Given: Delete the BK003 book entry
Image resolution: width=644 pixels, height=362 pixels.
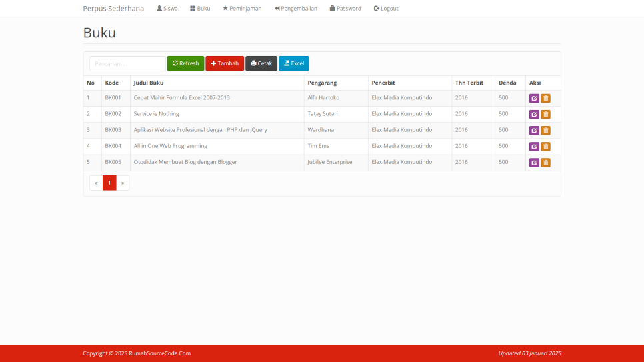Looking at the screenshot, I should pos(545,131).
